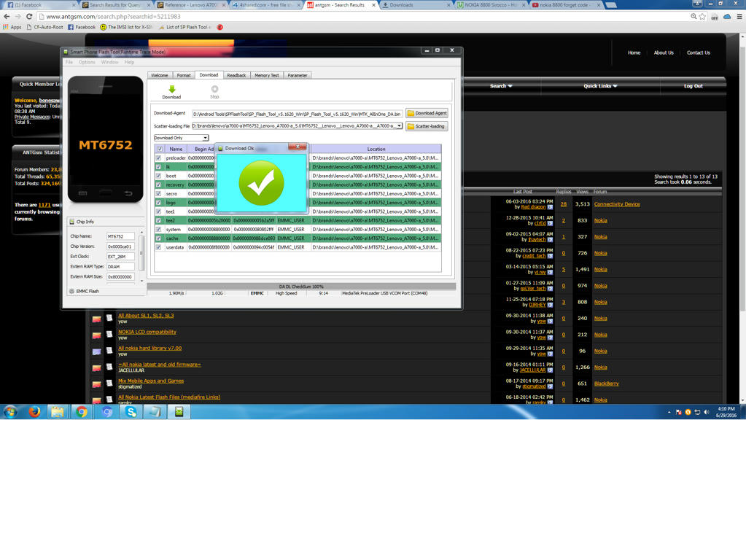
Task: Open the Options menu in Flash Tool
Action: (x=87, y=62)
